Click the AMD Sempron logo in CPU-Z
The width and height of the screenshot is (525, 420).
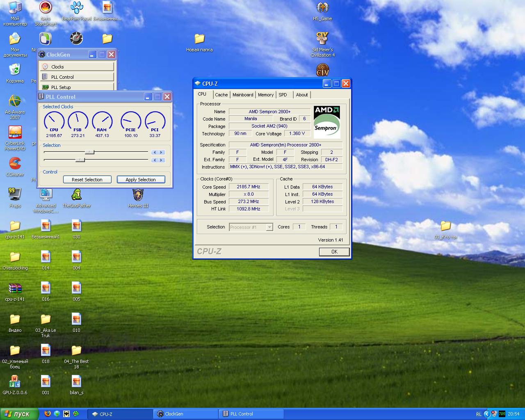[327, 122]
